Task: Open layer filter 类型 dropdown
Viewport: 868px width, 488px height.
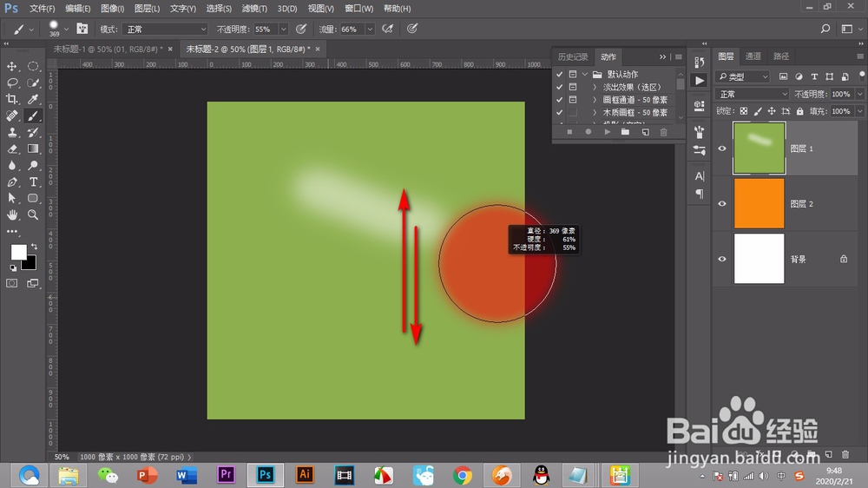Action: tap(743, 76)
